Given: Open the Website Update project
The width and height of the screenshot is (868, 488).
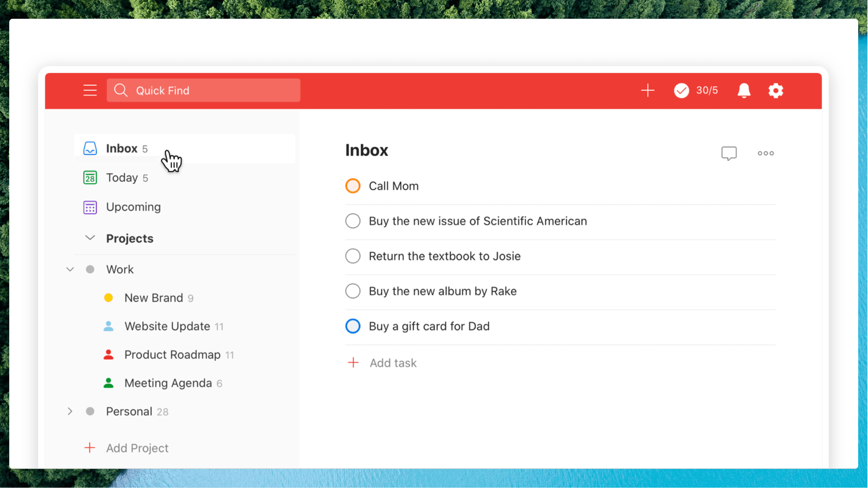Looking at the screenshot, I should pos(167,326).
